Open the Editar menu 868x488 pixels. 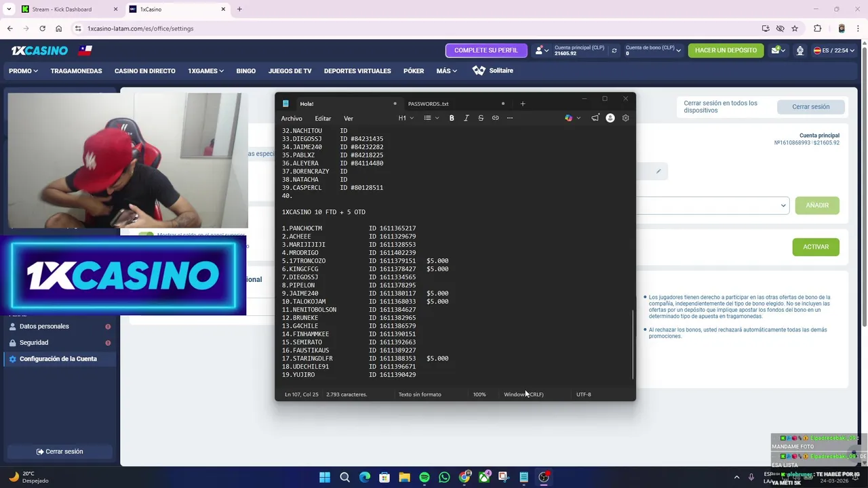point(323,119)
